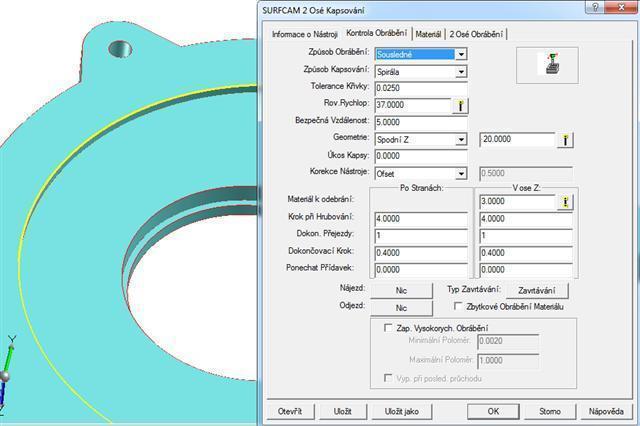Click the Otevřít button
The image size is (640, 426).
[290, 411]
